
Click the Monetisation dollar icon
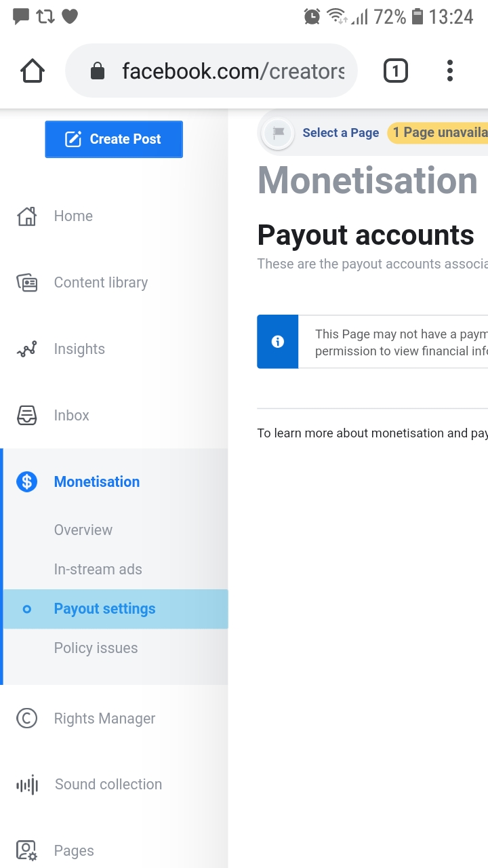[26, 482]
